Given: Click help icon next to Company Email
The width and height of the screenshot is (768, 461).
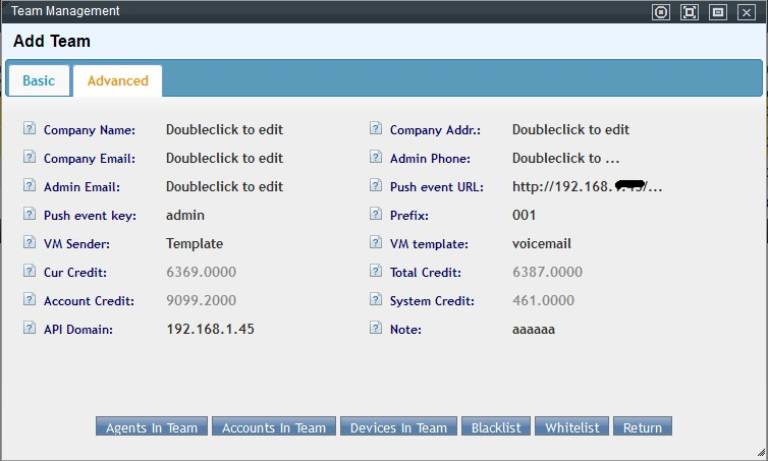Looking at the screenshot, I should pos(29,158).
